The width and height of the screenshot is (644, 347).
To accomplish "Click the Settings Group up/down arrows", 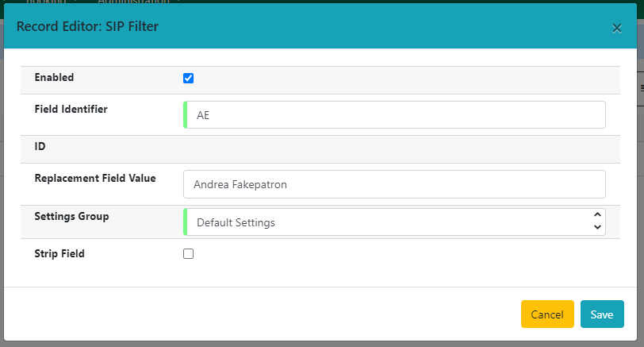I will click(597, 222).
